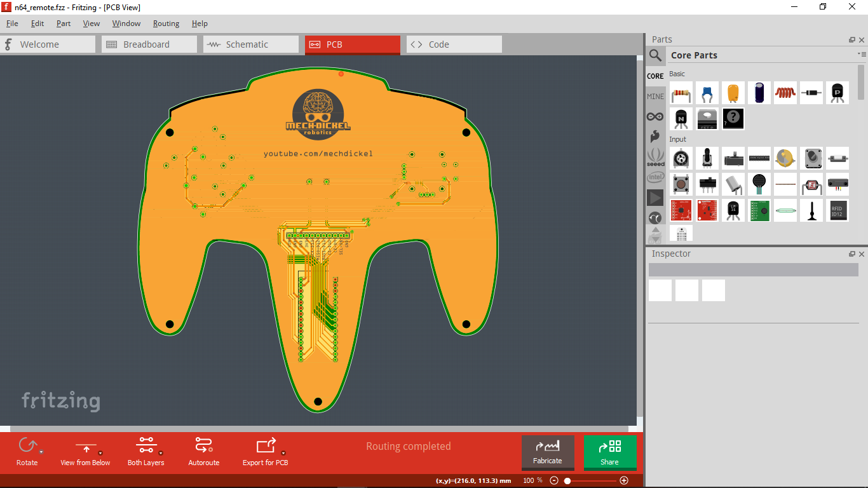Image resolution: width=868 pixels, height=488 pixels.
Task: Zoom in with the plus button
Action: [x=624, y=481]
